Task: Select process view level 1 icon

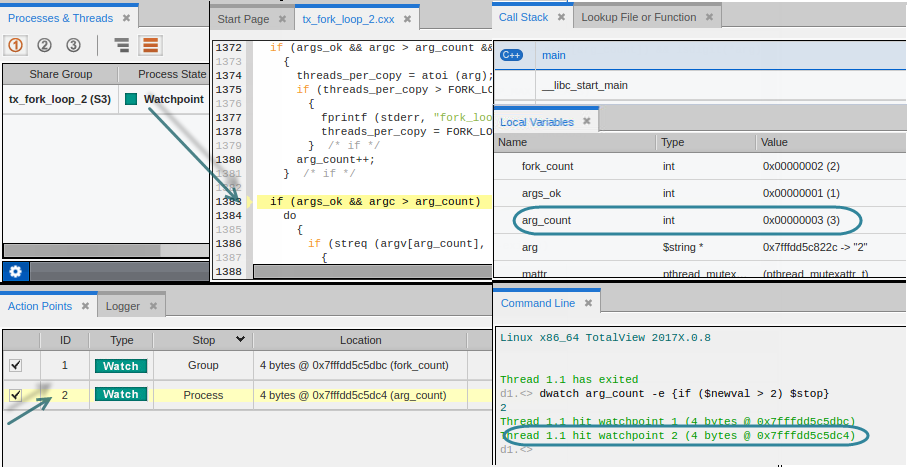Action: (x=17, y=45)
